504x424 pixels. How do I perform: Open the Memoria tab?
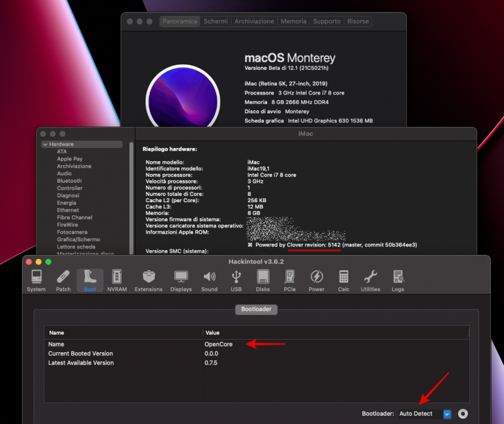coord(294,21)
